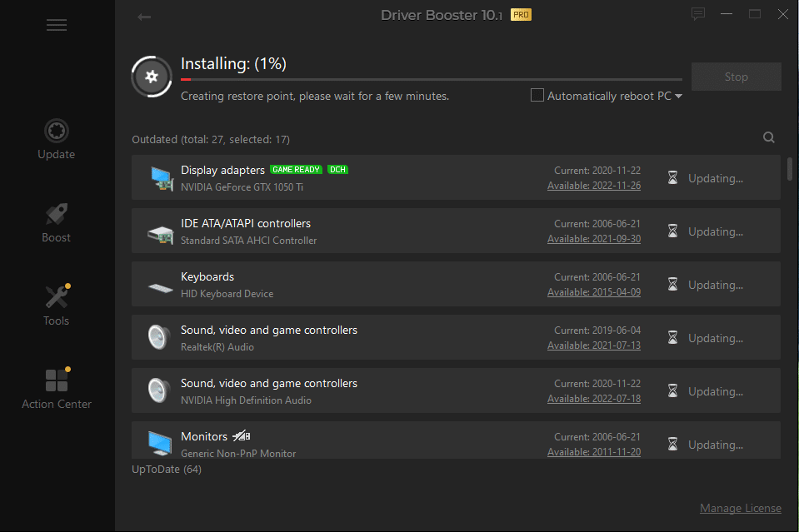
Task: Click the spinning install progress gear icon
Action: pyautogui.click(x=152, y=77)
